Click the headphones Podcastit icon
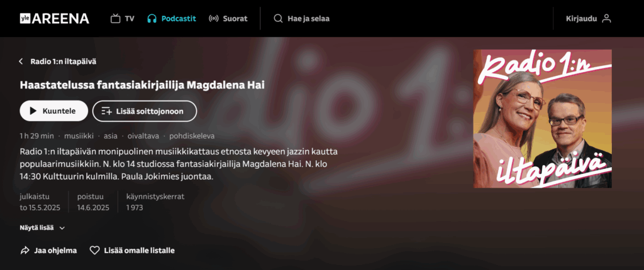 [x=152, y=18]
